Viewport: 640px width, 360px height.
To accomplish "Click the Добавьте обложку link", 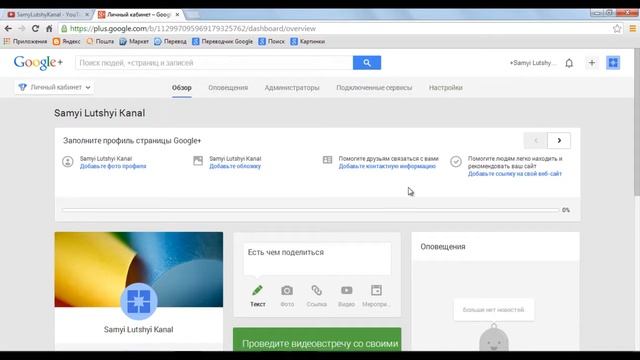I will coord(235,166).
